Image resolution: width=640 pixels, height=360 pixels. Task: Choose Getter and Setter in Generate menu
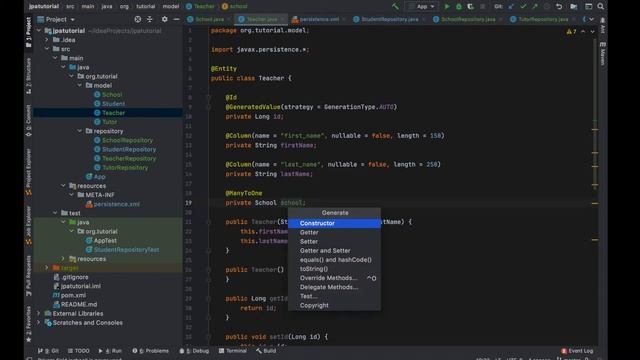pos(334,251)
